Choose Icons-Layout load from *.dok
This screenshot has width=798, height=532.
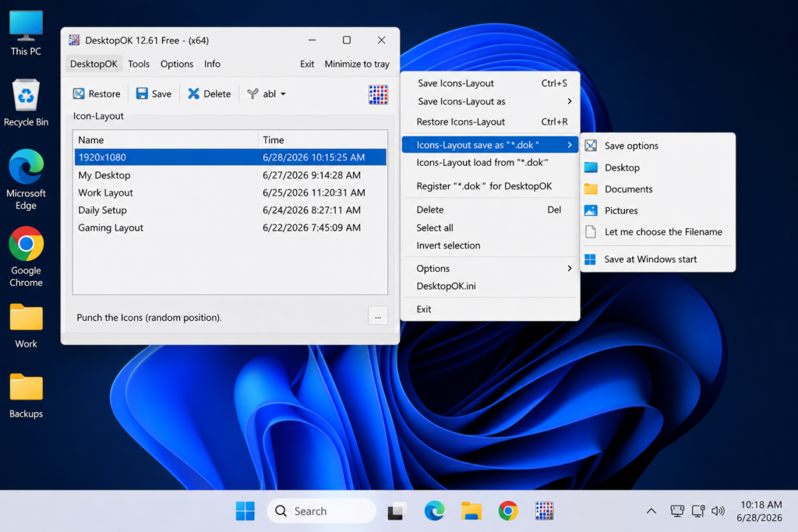490,162
